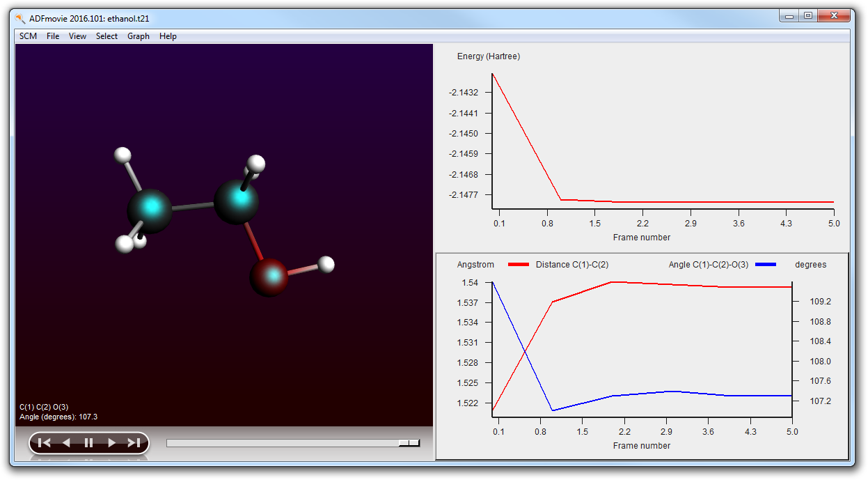Viewport: 868px width, 480px height.
Task: Open the Graph menu
Action: (138, 36)
